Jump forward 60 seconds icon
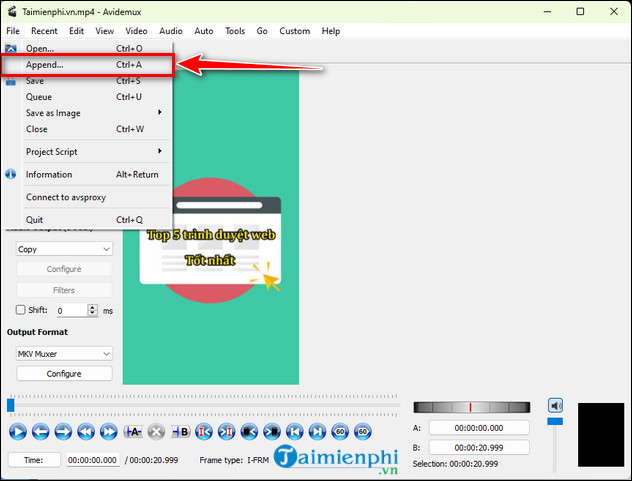The height and width of the screenshot is (481, 632). point(363,432)
